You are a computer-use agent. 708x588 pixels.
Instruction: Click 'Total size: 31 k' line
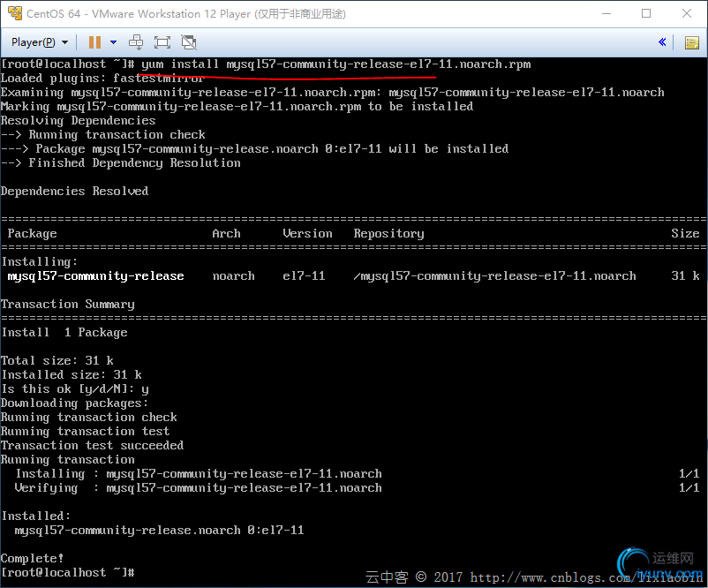click(56, 361)
